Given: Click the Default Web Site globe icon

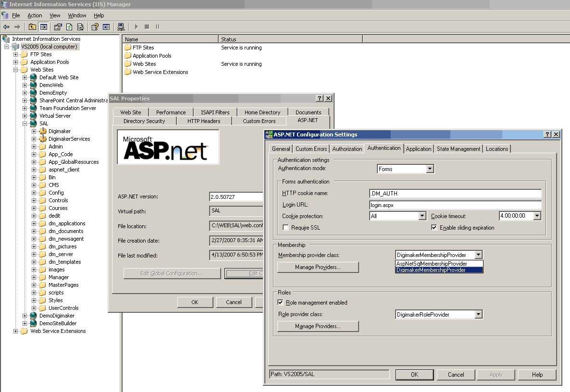Looking at the screenshot, I should 34,77.
